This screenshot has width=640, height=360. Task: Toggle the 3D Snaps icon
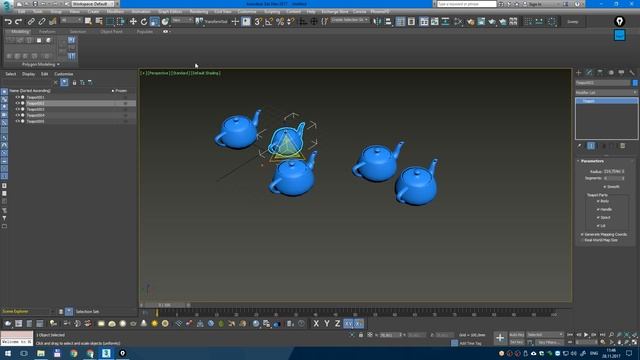tap(258, 21)
